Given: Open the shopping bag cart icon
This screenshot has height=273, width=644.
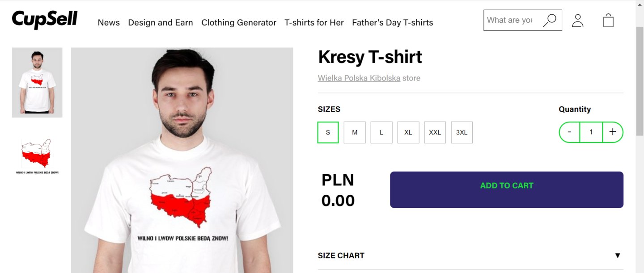Looking at the screenshot, I should point(608,21).
